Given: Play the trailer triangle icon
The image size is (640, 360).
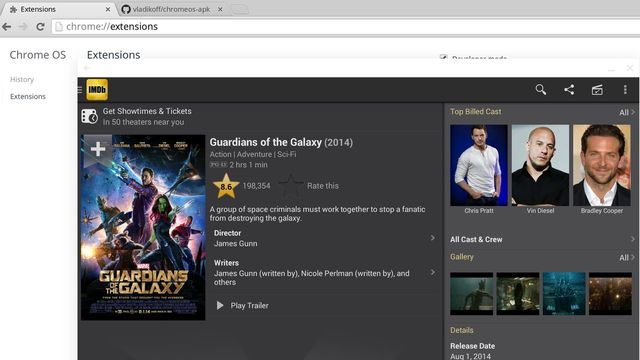Looking at the screenshot, I should click(220, 305).
